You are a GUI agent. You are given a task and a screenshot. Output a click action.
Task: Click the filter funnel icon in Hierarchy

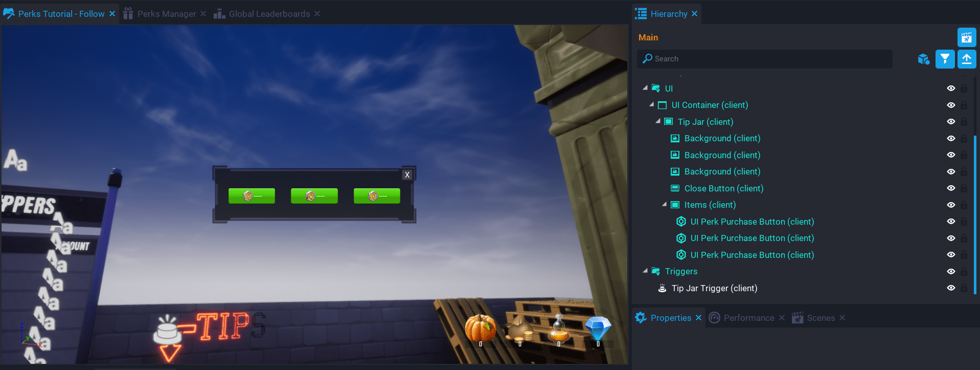click(945, 59)
